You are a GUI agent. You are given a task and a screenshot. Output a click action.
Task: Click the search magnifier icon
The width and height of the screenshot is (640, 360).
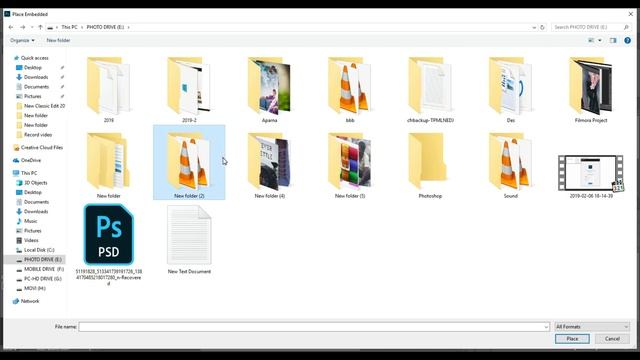click(x=626, y=27)
